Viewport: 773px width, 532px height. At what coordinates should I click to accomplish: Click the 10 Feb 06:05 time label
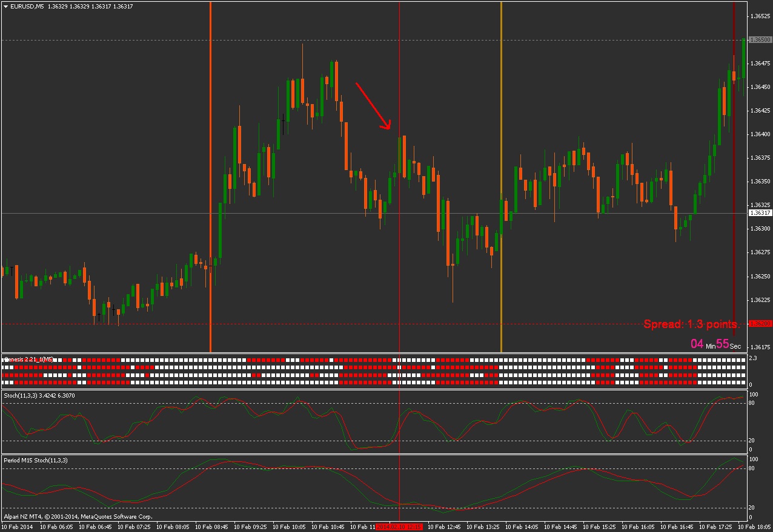(x=56, y=527)
